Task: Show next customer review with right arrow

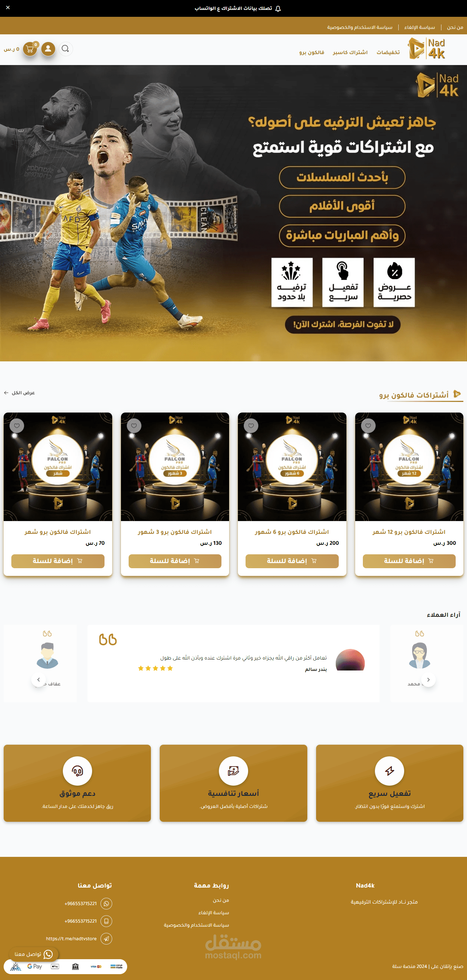Action: pyautogui.click(x=428, y=679)
